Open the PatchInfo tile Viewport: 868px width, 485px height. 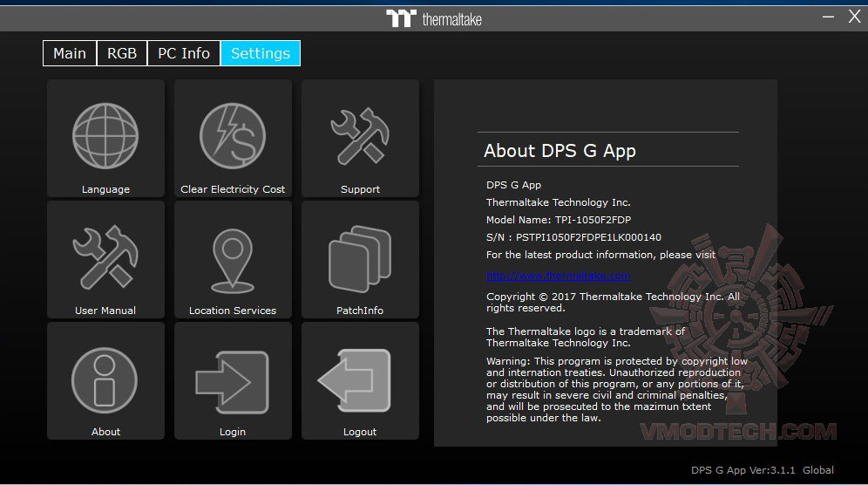click(361, 259)
